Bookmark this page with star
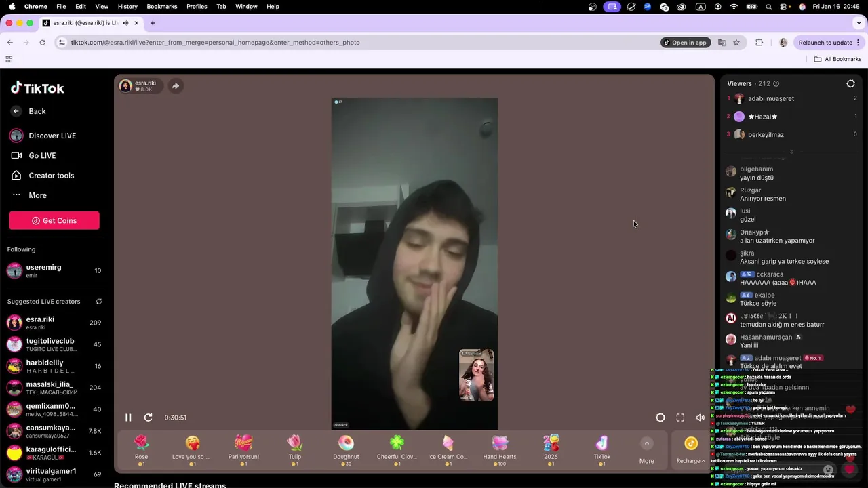 (736, 43)
